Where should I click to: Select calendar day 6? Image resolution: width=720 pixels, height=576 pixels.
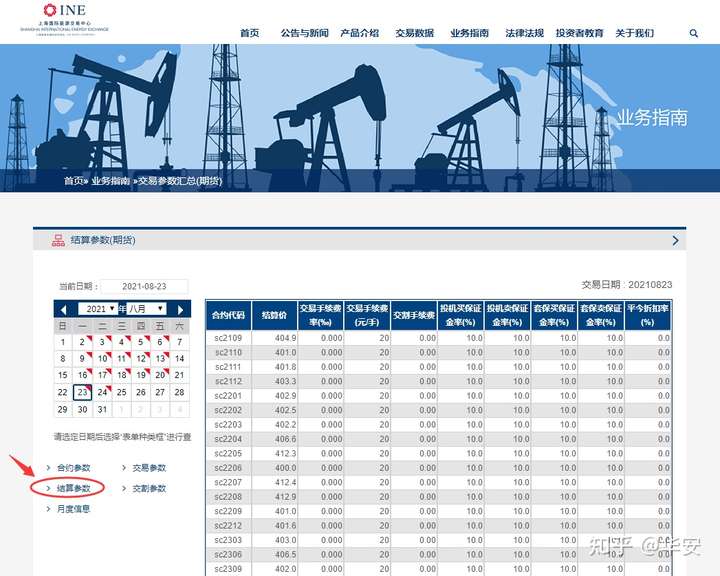click(x=160, y=342)
